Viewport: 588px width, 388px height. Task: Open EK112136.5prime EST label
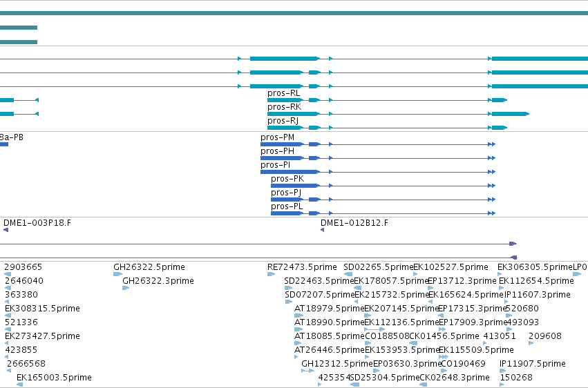click(401, 322)
